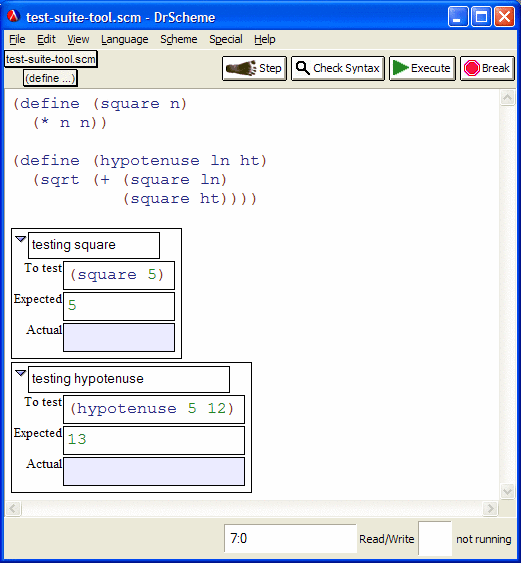Collapse the testing square test box

(x=20, y=239)
